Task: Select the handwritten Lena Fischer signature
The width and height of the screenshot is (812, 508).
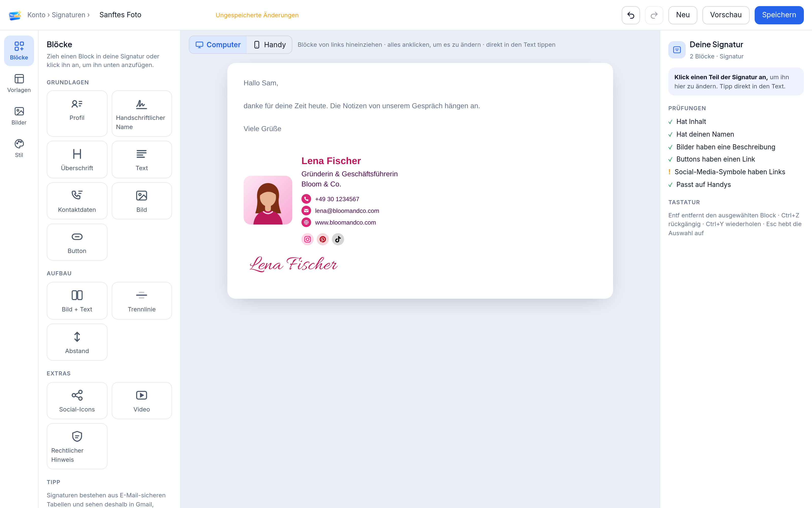Action: tap(293, 264)
